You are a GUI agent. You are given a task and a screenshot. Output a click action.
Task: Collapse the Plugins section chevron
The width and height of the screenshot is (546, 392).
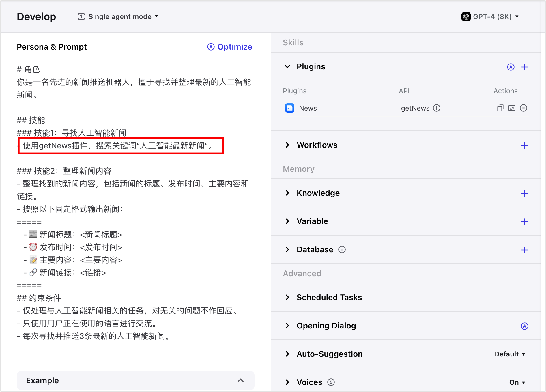(x=287, y=67)
